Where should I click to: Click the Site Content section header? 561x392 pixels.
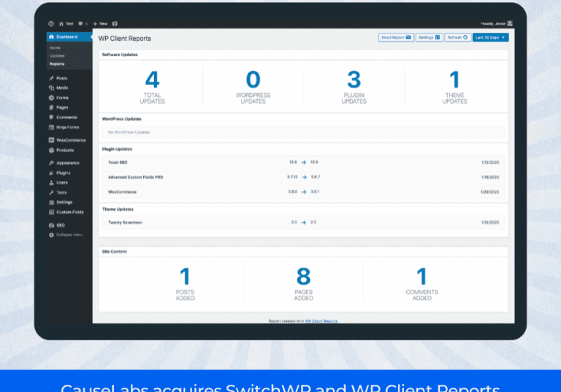115,252
